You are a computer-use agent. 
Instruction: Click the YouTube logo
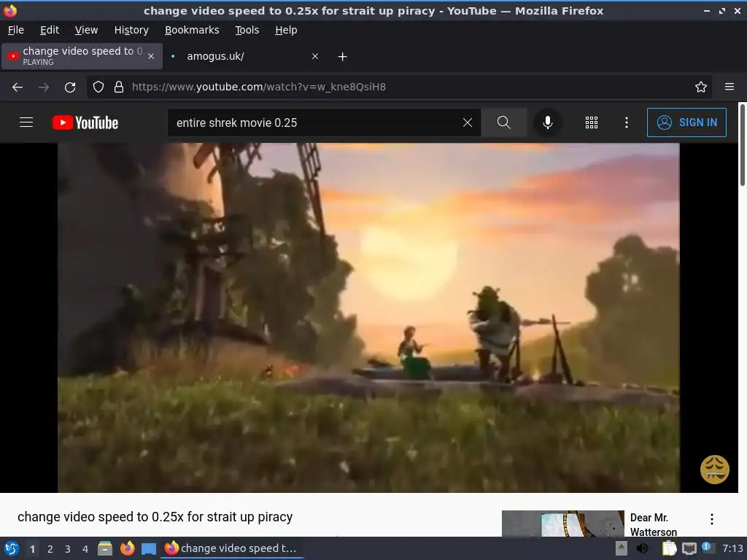85,122
